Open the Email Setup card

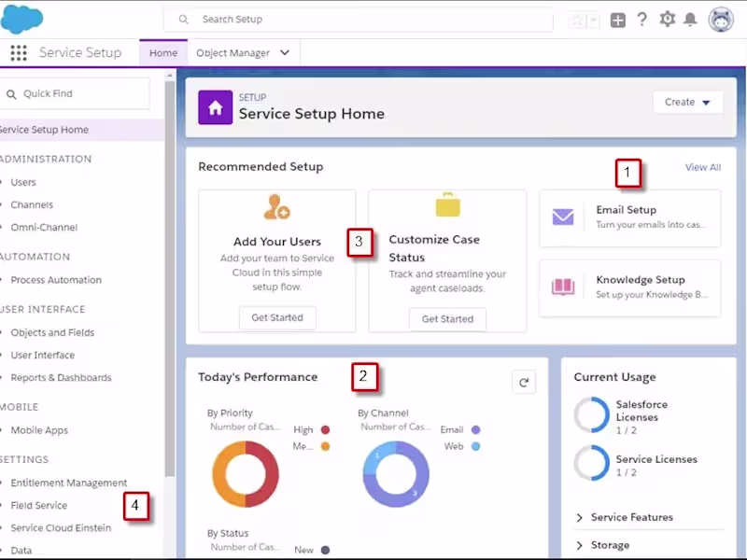click(629, 218)
